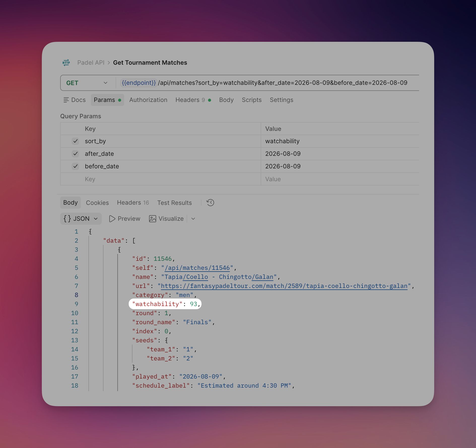Click the after_date value 2026-08-09
The image size is (476, 448).
[x=283, y=154]
